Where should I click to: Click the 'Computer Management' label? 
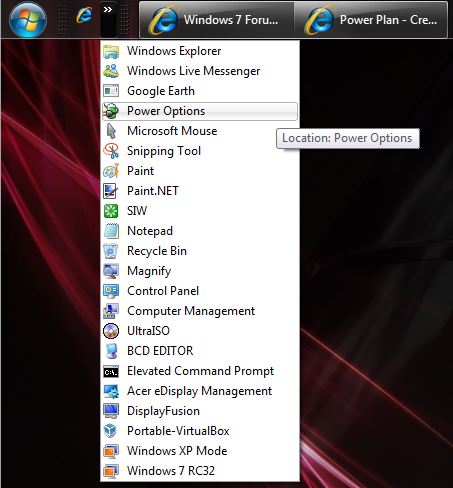tap(191, 311)
